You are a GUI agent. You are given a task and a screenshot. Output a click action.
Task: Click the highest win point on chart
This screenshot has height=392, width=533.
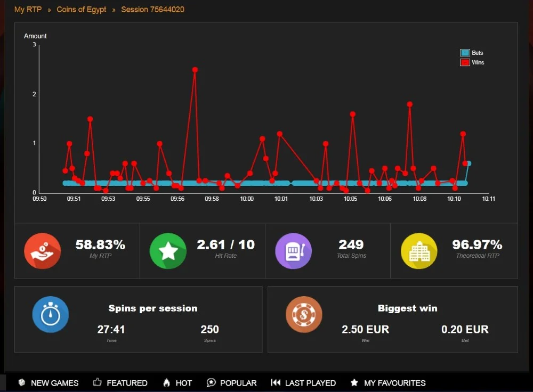[195, 70]
